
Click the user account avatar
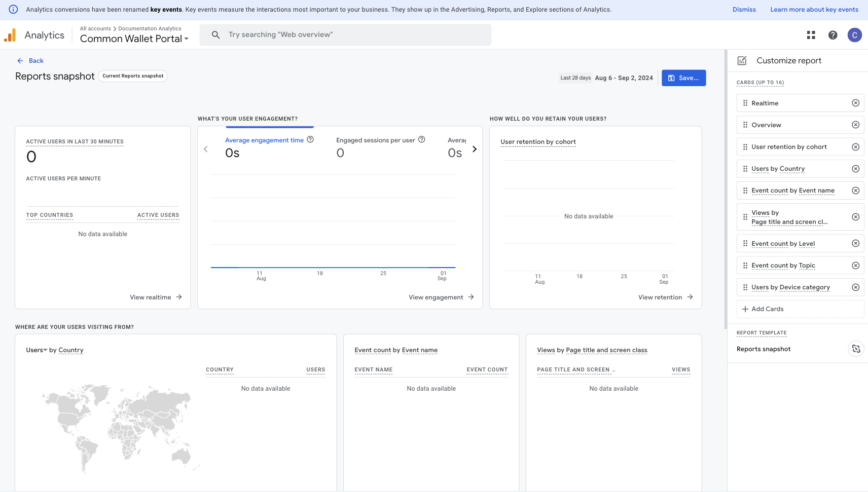[x=854, y=35]
